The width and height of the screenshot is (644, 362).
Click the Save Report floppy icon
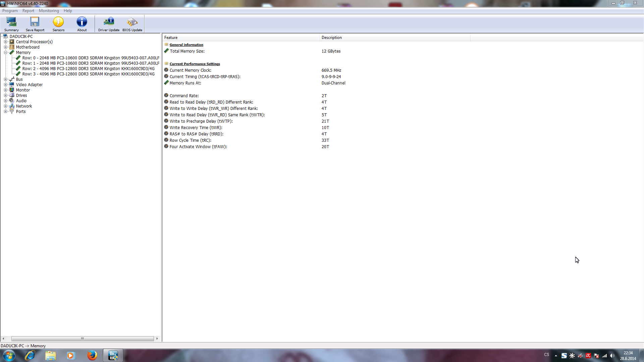(35, 24)
